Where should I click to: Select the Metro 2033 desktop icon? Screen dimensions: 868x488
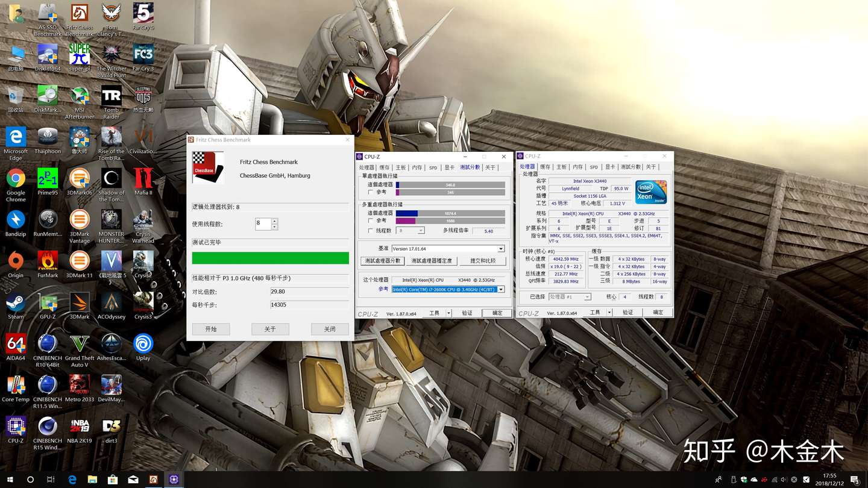click(80, 389)
